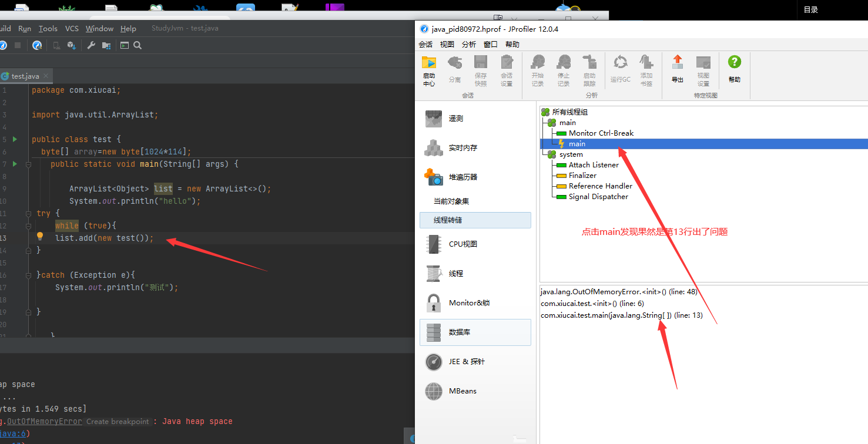Open the MBeans section

pos(475,391)
